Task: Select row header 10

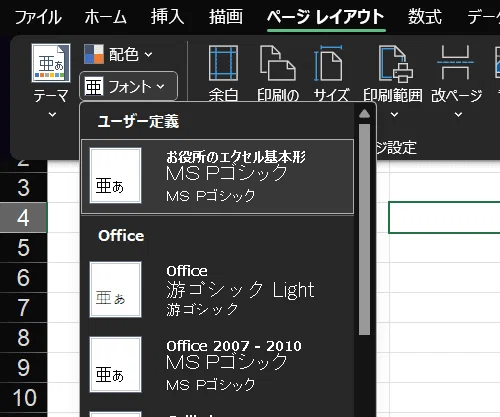Action: (23, 397)
